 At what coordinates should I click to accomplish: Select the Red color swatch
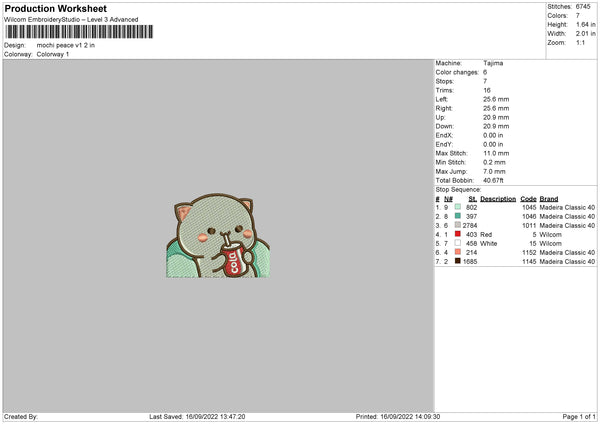click(458, 234)
